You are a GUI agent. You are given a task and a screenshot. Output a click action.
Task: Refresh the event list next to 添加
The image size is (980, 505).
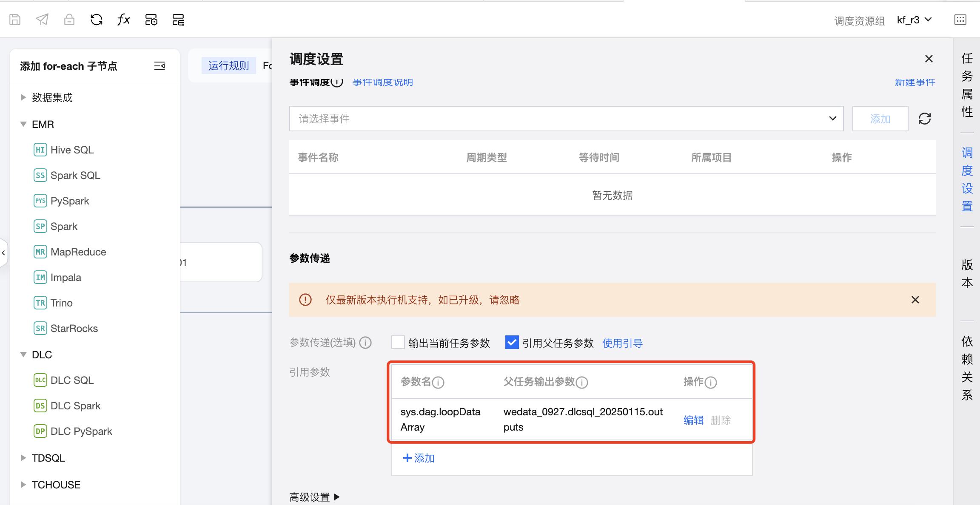click(x=925, y=119)
